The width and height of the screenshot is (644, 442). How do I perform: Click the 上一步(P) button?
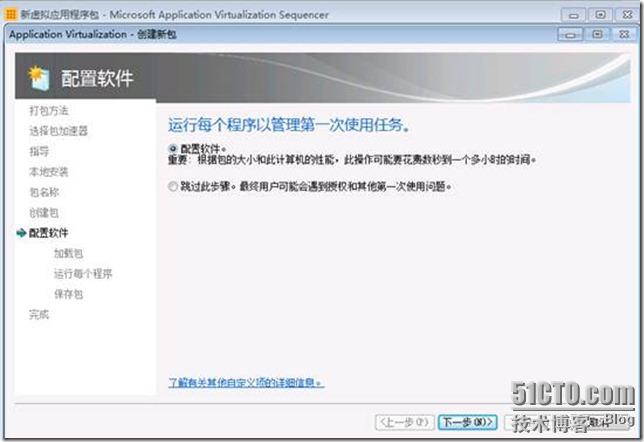click(405, 422)
